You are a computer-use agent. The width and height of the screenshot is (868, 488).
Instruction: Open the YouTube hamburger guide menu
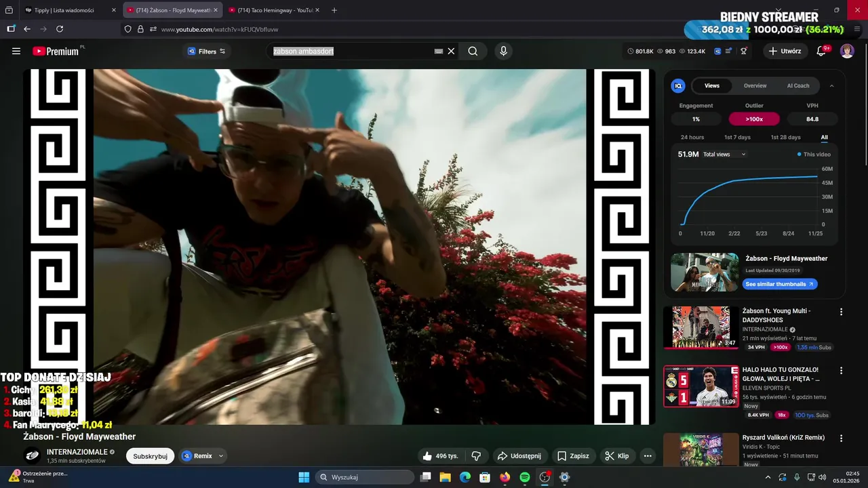point(16,51)
